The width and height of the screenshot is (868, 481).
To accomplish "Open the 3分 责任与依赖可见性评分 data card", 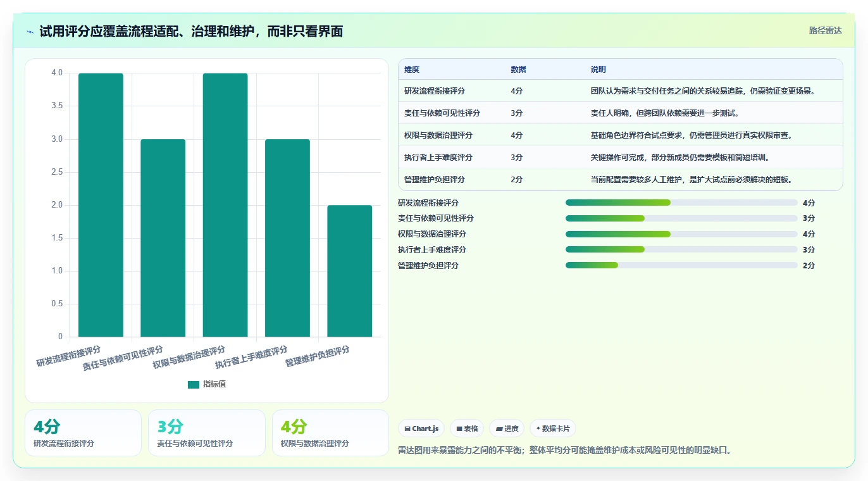I will coord(207,433).
